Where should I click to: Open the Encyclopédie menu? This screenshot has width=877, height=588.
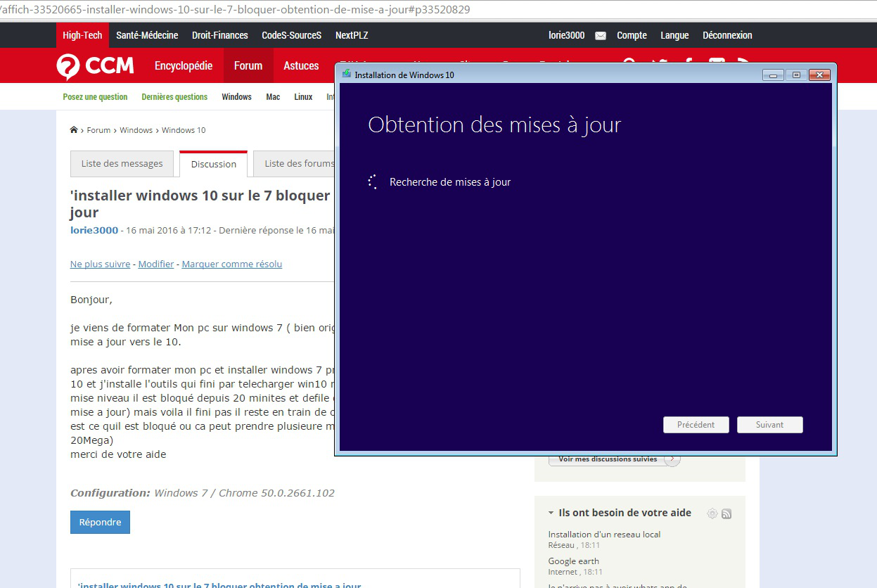pyautogui.click(x=184, y=65)
